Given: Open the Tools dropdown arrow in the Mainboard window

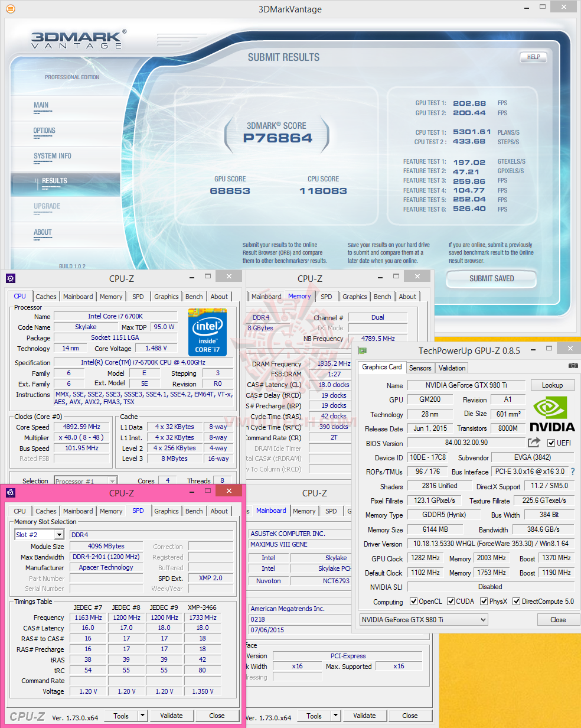Looking at the screenshot, I should coord(335,716).
